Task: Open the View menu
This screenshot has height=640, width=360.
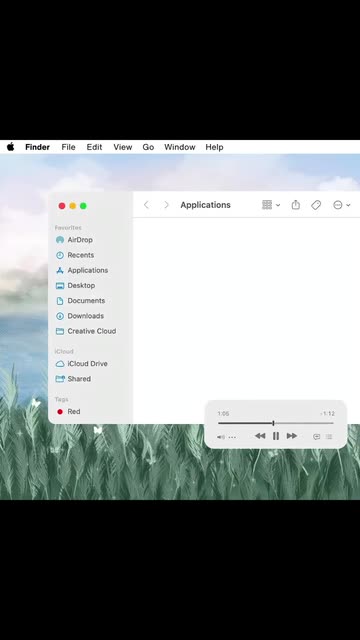Action: pyautogui.click(x=122, y=147)
